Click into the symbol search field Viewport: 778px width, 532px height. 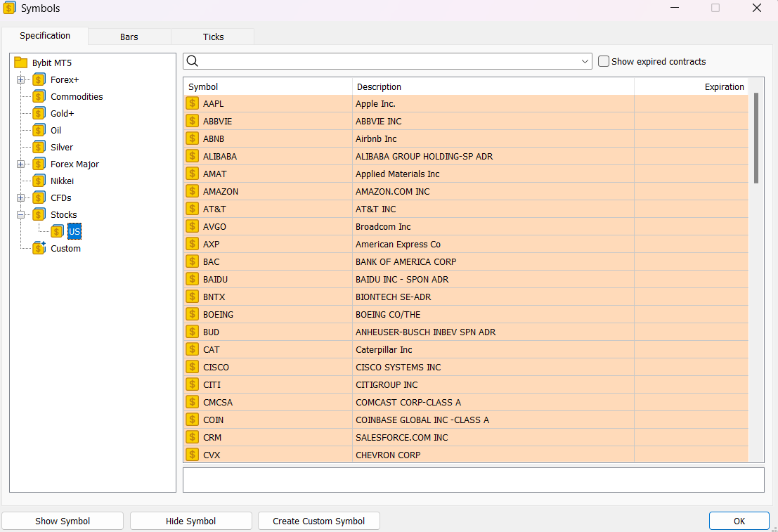click(387, 61)
